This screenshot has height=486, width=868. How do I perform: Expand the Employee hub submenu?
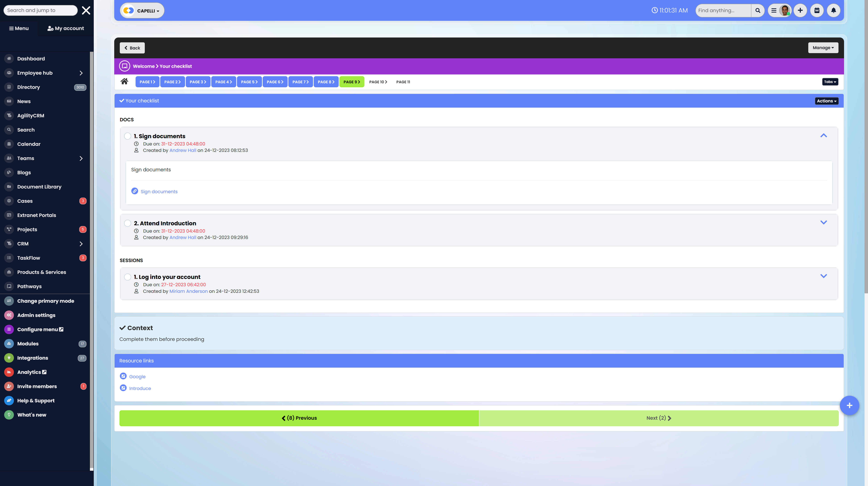click(x=81, y=73)
